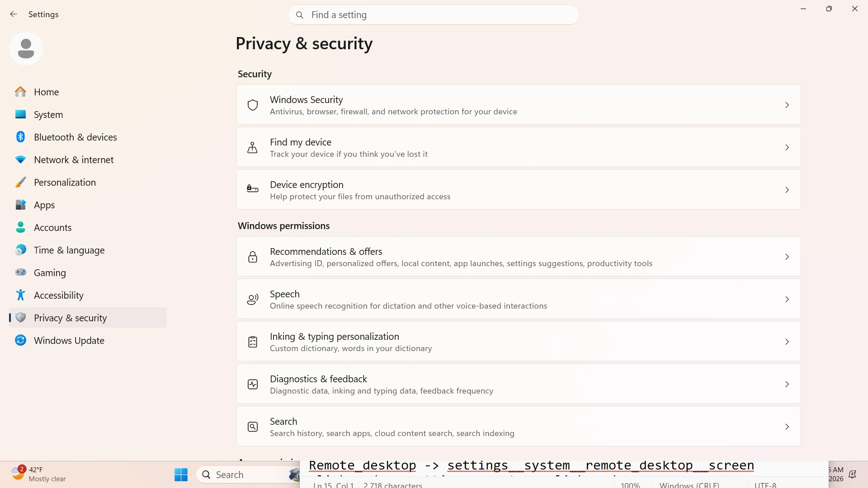This screenshot has height=488, width=868.
Task: Open the weather widget on taskbar
Action: click(38, 474)
